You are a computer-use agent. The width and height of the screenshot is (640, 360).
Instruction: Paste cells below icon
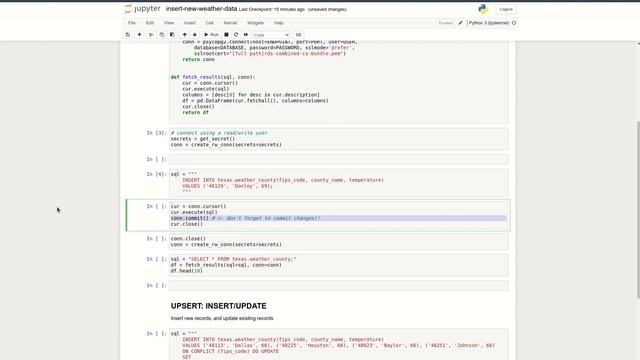tap(172, 35)
